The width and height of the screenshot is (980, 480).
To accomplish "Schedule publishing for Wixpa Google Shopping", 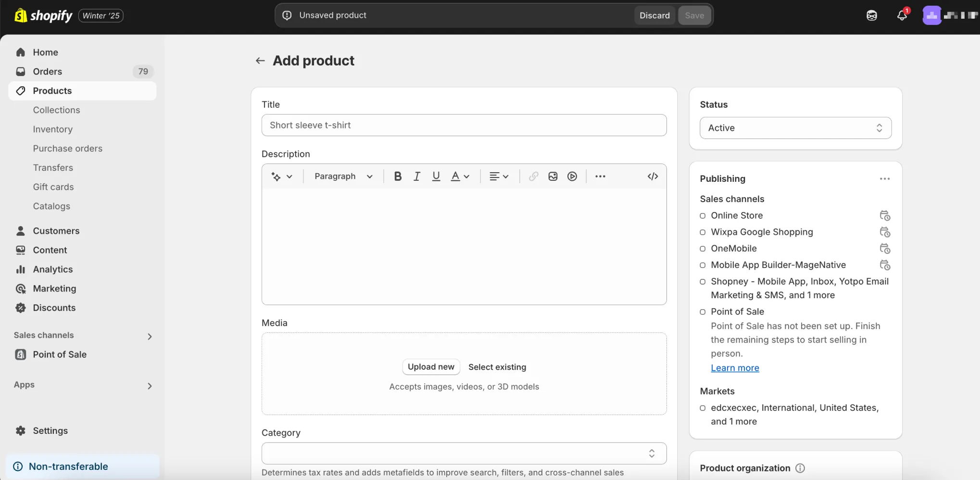I will click(x=885, y=232).
